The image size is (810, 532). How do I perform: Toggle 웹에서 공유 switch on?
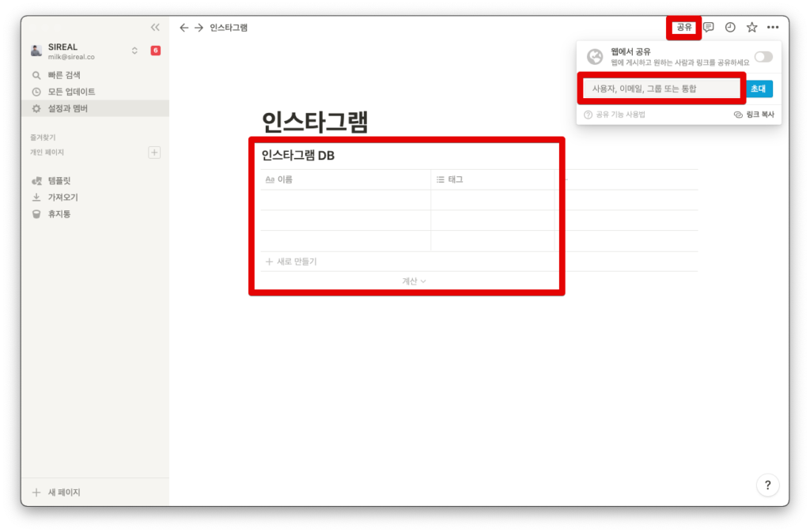tap(763, 57)
